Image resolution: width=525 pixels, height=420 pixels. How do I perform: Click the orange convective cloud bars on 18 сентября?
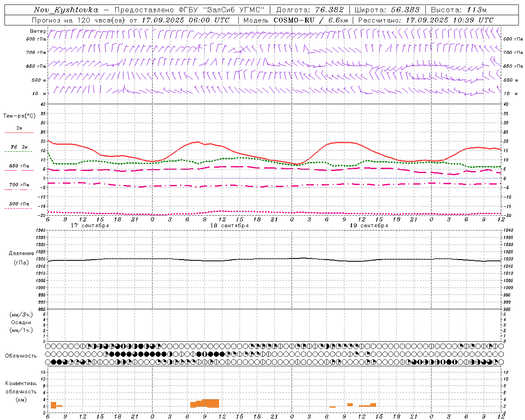click(x=205, y=403)
